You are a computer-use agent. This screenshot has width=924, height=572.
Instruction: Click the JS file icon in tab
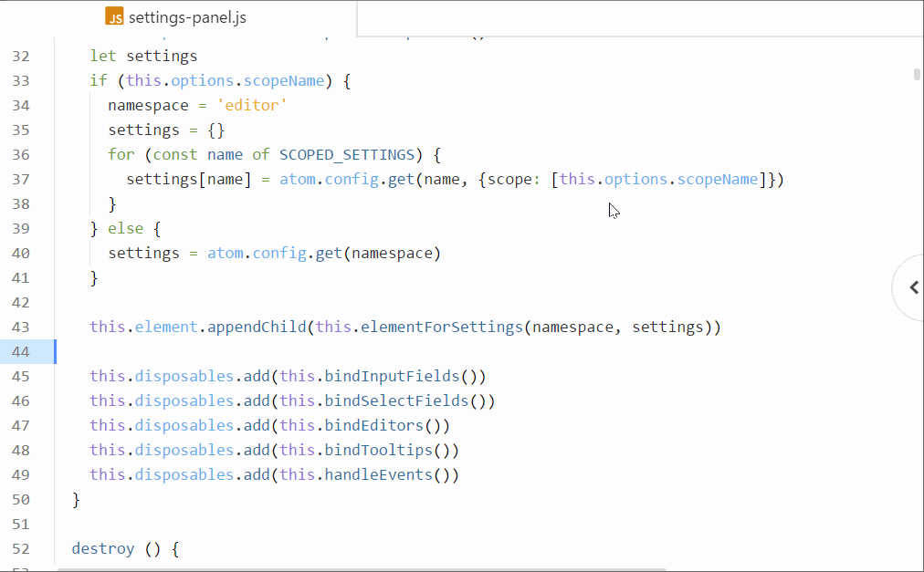(x=114, y=16)
